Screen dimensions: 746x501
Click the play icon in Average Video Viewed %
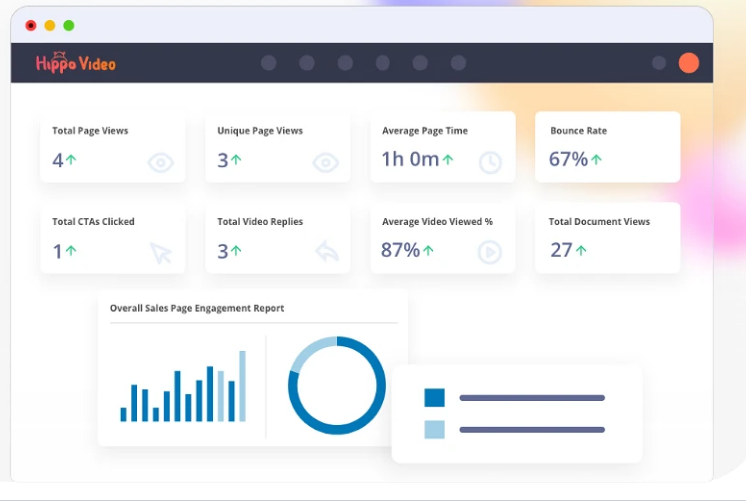490,252
